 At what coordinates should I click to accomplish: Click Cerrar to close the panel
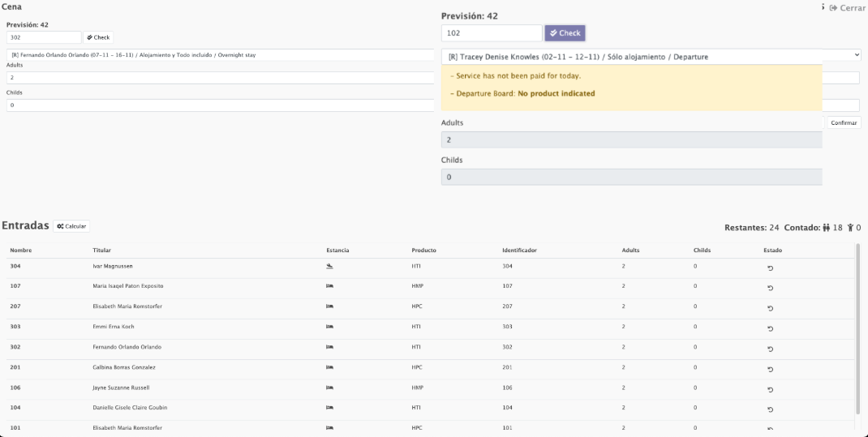(847, 8)
